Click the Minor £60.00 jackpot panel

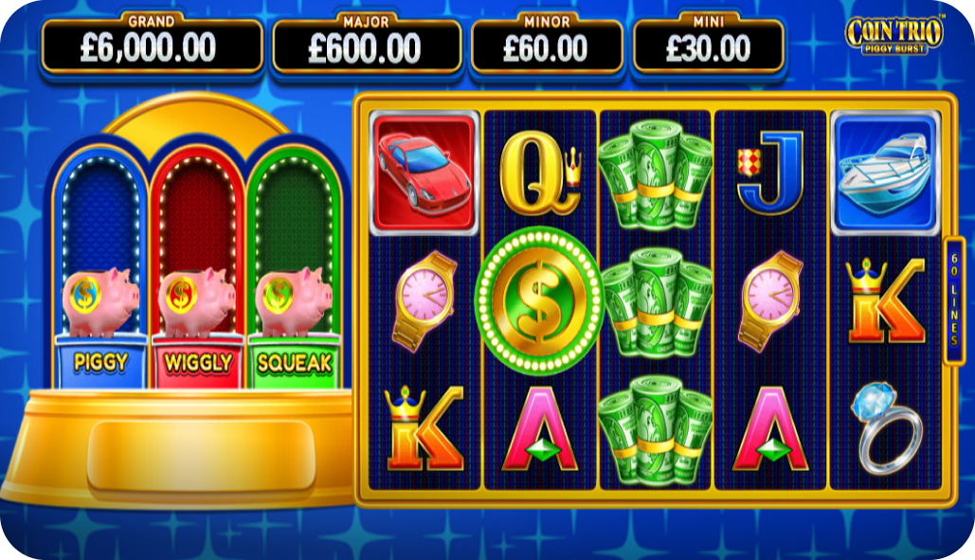pos(547,45)
